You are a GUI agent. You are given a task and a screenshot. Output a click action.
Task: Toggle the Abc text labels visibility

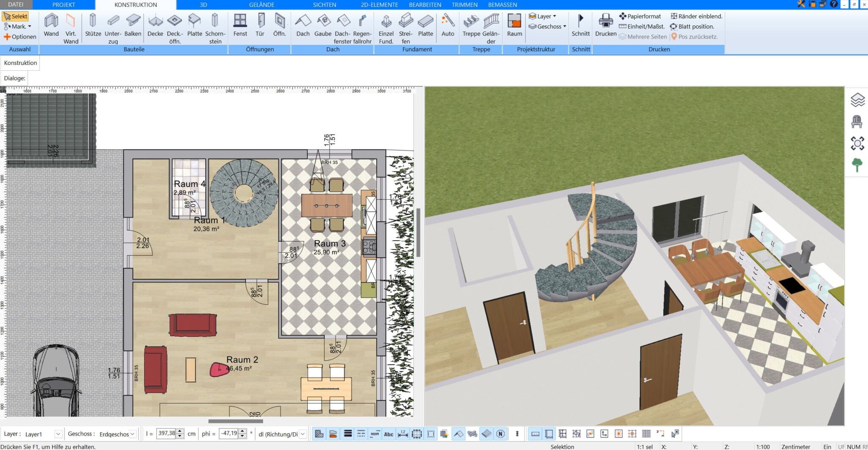click(x=389, y=434)
